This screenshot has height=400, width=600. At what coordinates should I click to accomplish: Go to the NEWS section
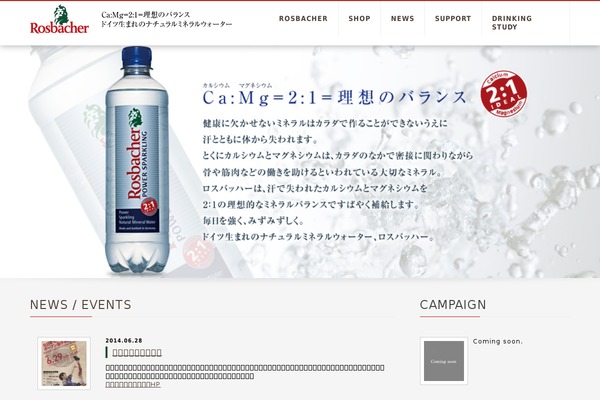pyautogui.click(x=402, y=18)
